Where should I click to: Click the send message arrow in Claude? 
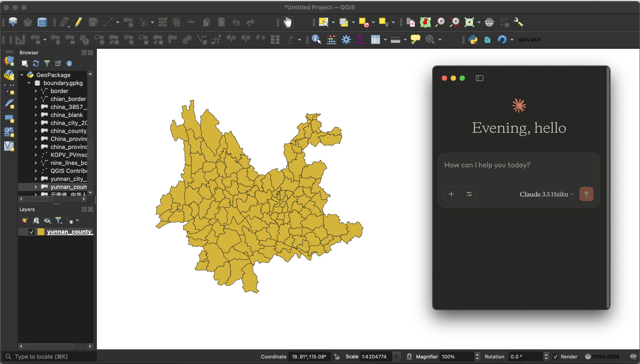pyautogui.click(x=586, y=194)
